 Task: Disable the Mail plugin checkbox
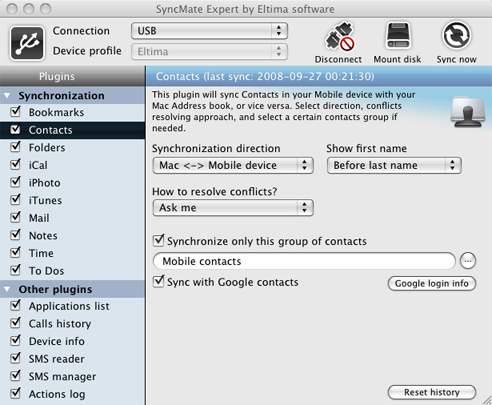point(15,217)
